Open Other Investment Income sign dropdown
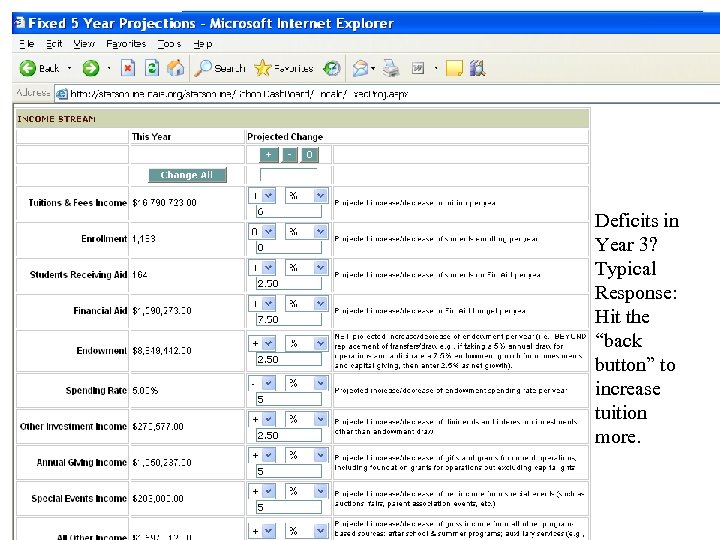 tap(262, 419)
